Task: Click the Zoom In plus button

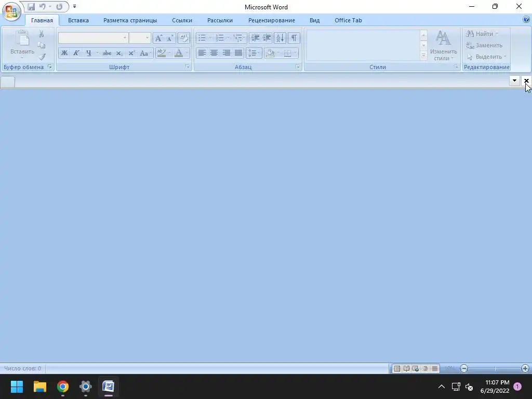Action: point(525,368)
